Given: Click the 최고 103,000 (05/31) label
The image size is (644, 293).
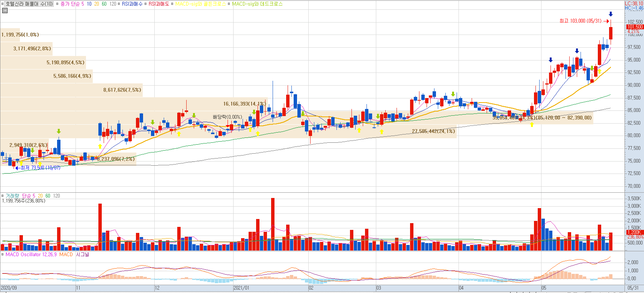Looking at the screenshot, I should pos(581,21).
